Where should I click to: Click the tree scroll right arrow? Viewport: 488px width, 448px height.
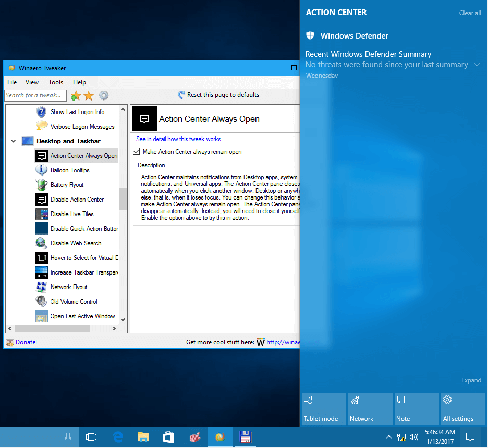114,328
